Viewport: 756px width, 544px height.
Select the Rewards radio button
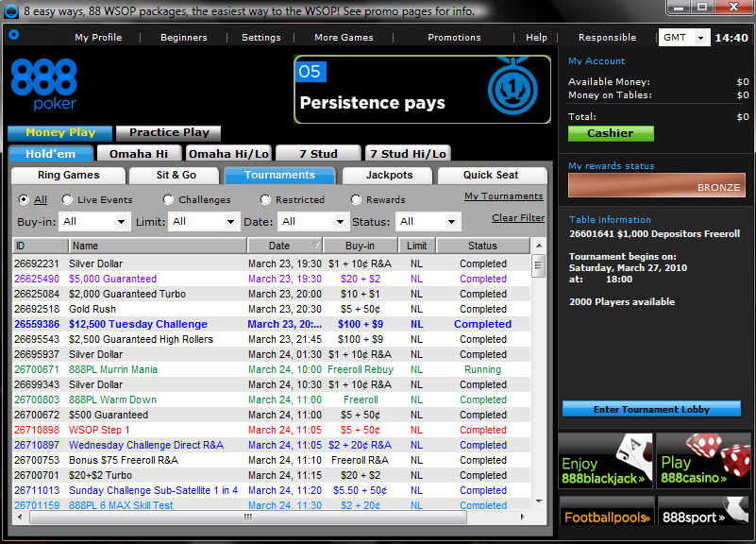356,199
